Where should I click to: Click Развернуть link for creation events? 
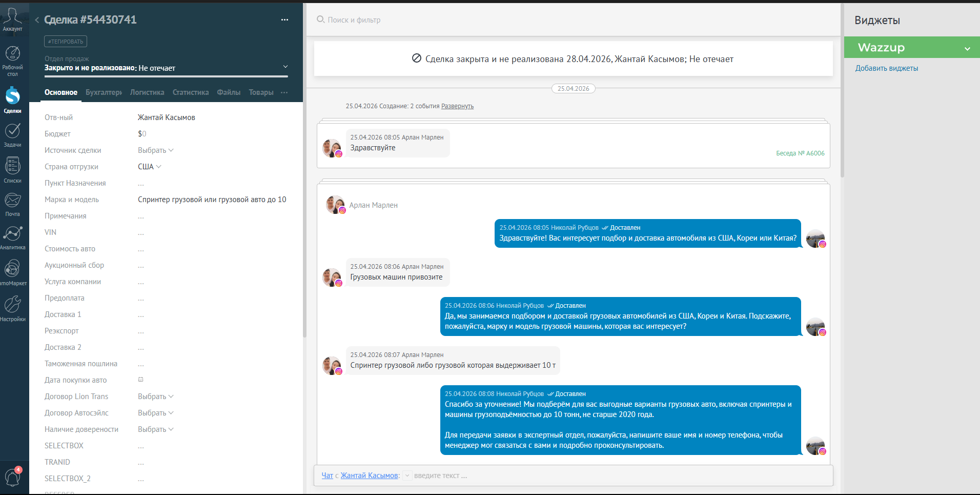457,106
